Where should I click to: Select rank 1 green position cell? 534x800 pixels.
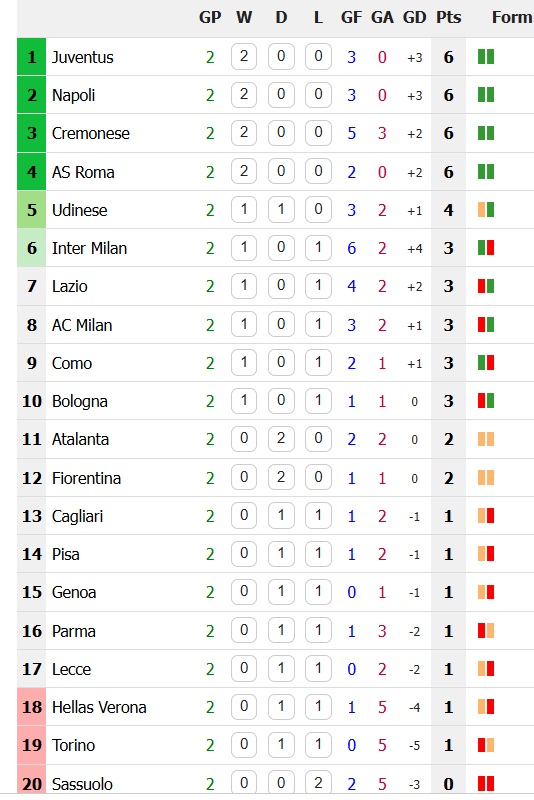[x=32, y=57]
